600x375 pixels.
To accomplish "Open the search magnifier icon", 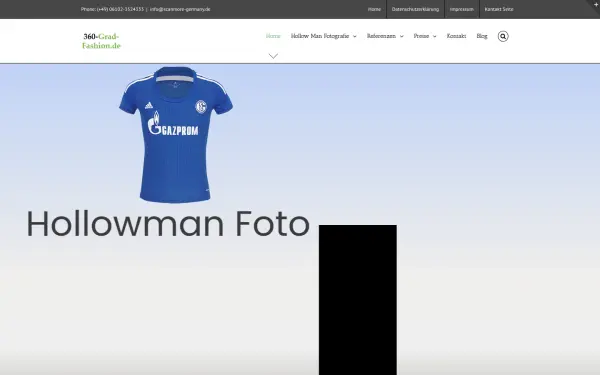I will pos(503,36).
